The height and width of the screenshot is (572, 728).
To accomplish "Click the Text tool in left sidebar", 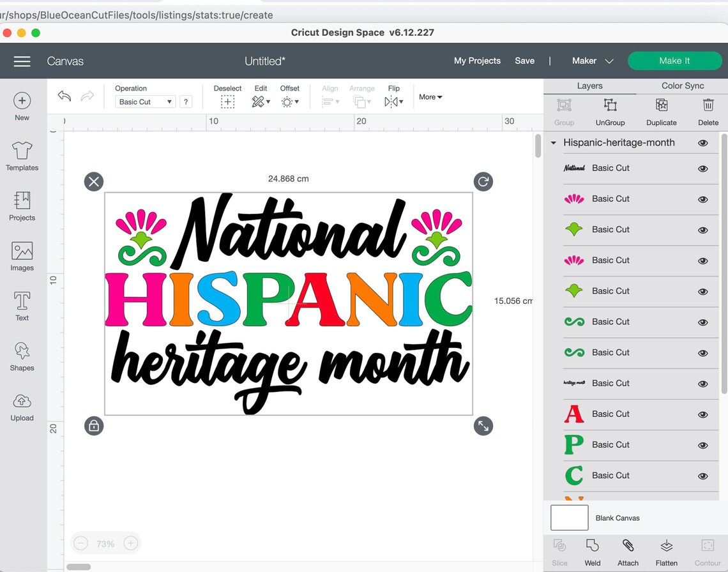I will coord(22,305).
